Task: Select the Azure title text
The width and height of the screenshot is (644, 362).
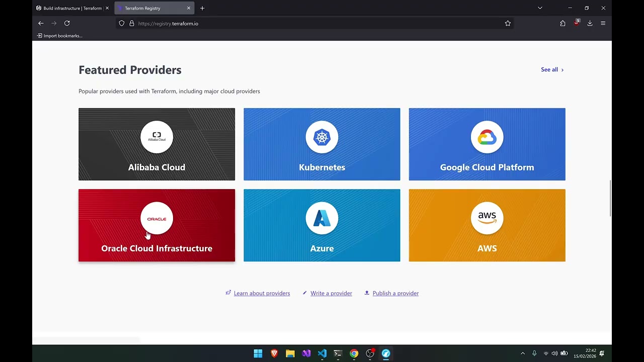Action: click(322, 248)
